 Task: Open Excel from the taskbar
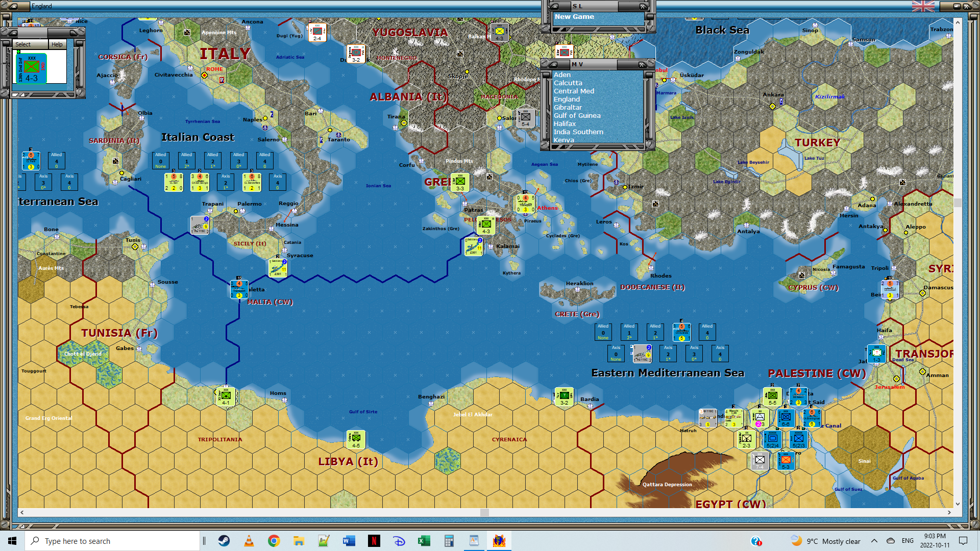(424, 541)
